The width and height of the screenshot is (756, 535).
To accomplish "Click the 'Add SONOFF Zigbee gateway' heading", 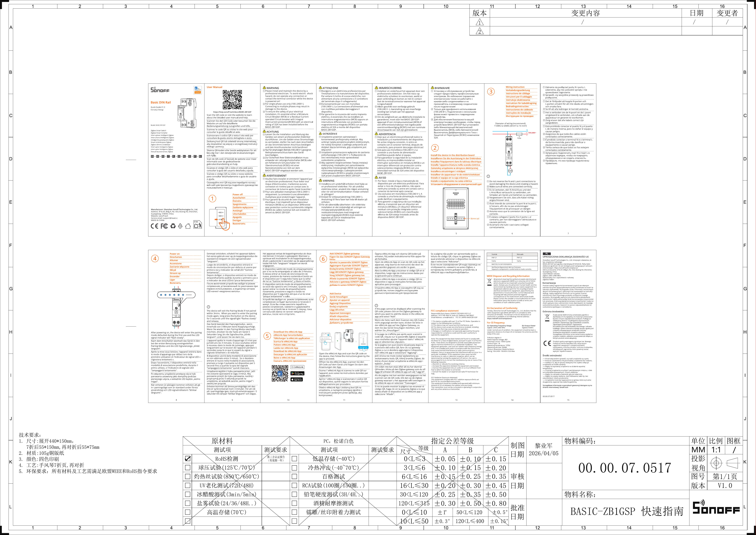I will [x=345, y=254].
